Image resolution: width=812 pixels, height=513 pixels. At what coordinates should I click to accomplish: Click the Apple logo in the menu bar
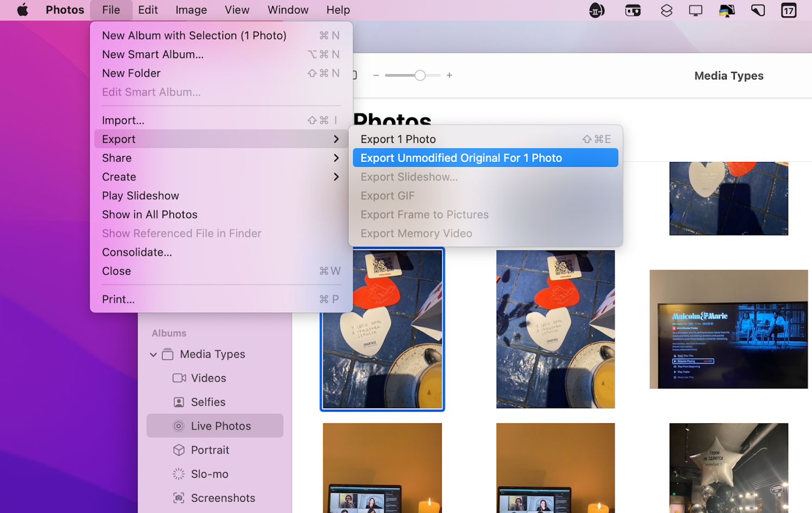pos(23,10)
